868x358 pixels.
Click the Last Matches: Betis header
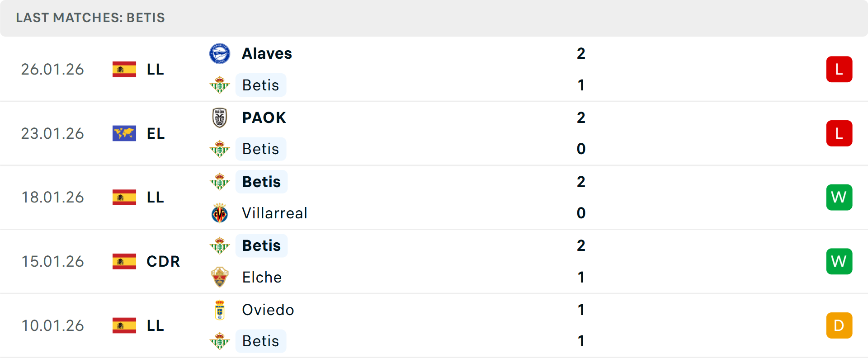point(90,18)
